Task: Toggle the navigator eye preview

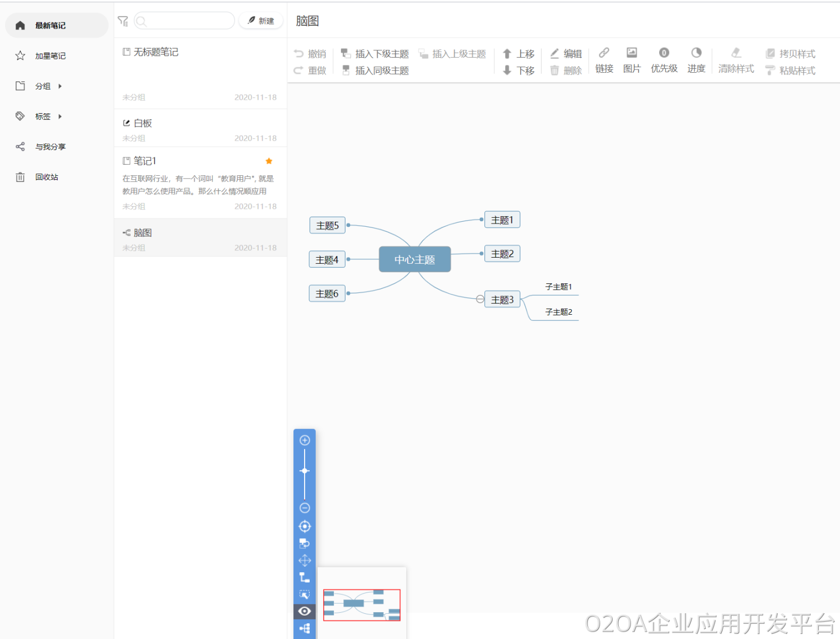Action: point(305,611)
